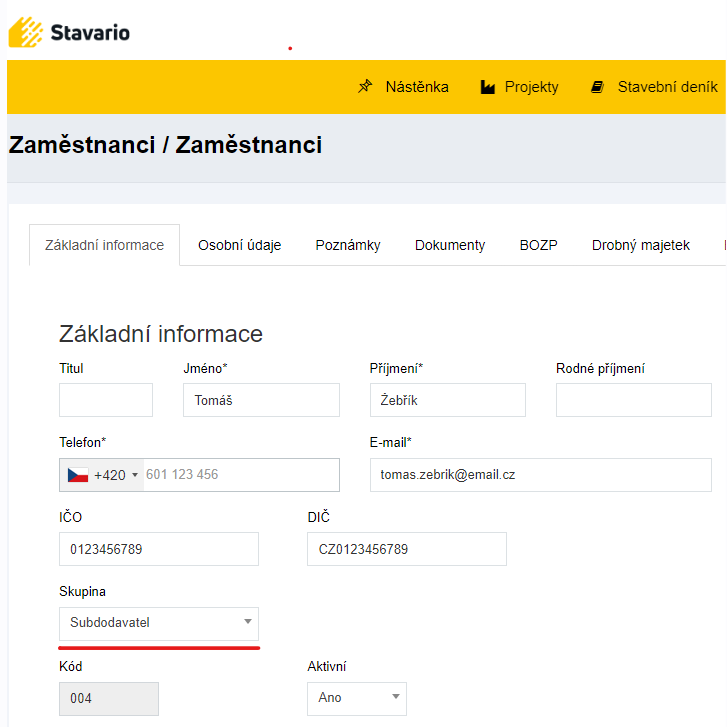Click the pin icon beside Nástěnka
The width and height of the screenshot is (727, 727).
(365, 87)
